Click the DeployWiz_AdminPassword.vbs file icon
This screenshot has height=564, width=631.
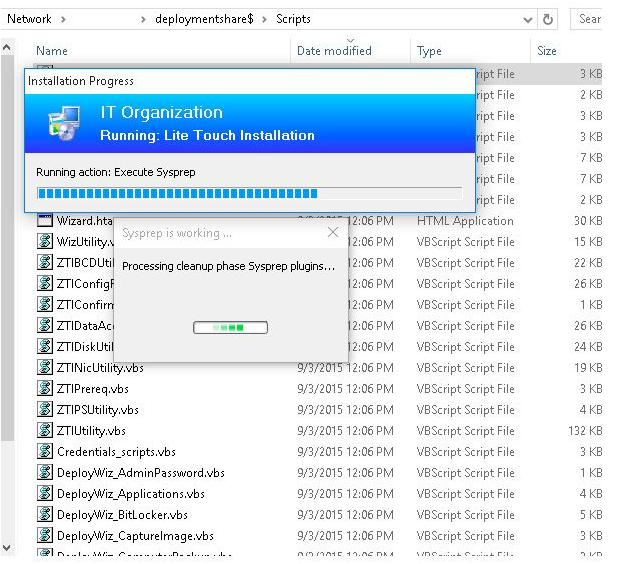pos(45,472)
